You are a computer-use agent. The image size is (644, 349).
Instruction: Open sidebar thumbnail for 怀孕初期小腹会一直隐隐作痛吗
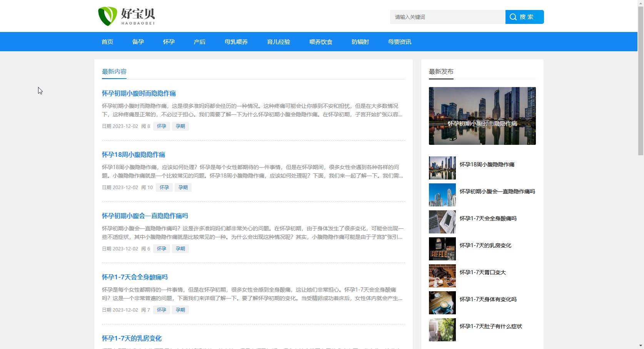(x=442, y=195)
